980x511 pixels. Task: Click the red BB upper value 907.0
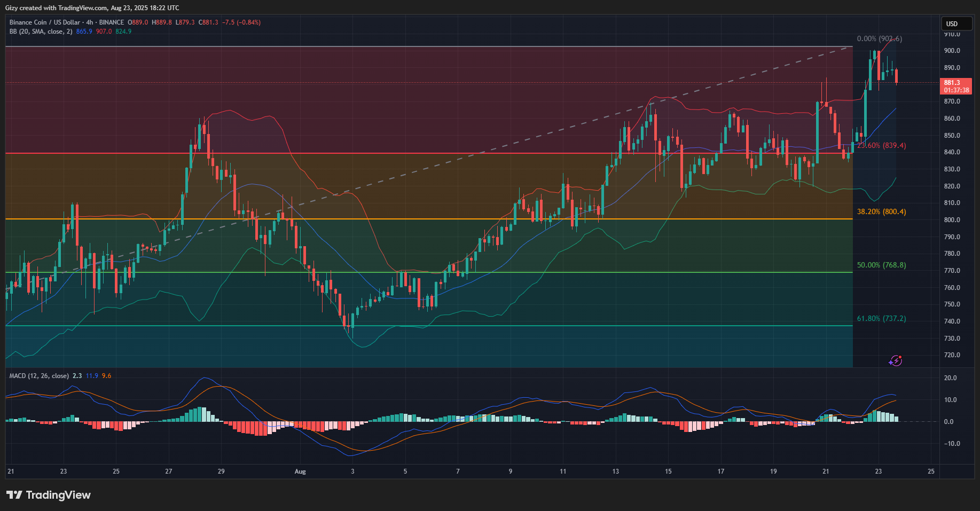click(x=104, y=32)
